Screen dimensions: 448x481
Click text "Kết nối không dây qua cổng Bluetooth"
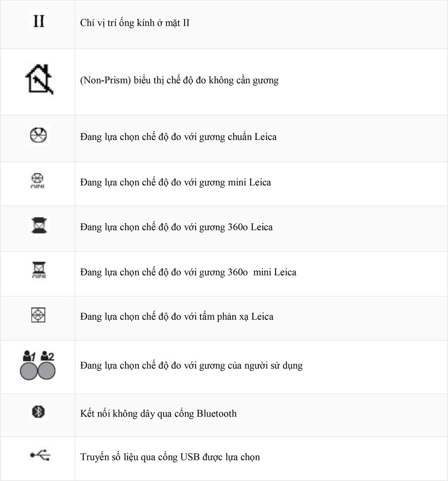pyautogui.click(x=158, y=414)
